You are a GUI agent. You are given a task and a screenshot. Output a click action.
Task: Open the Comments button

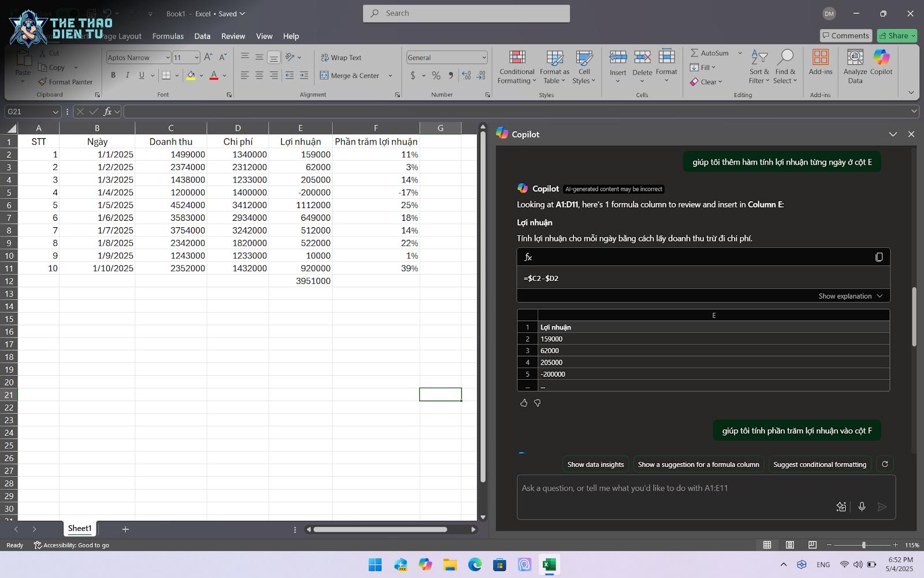[845, 36]
